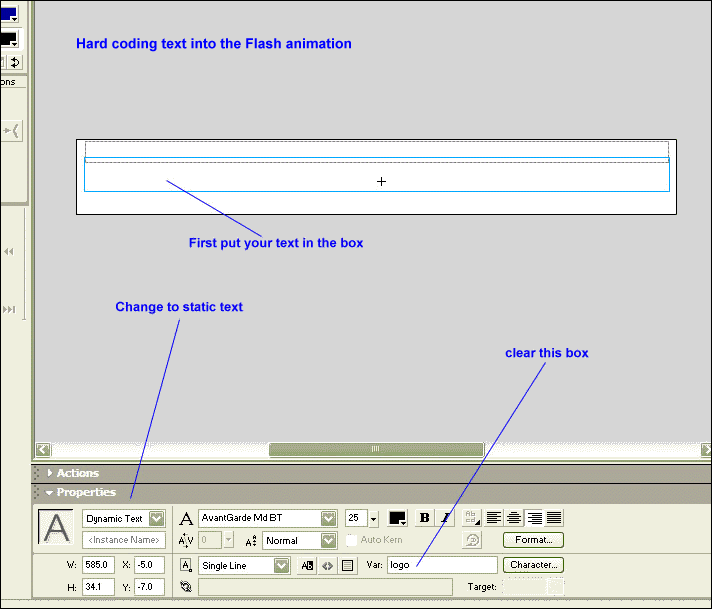Justify the text alignment

click(553, 518)
